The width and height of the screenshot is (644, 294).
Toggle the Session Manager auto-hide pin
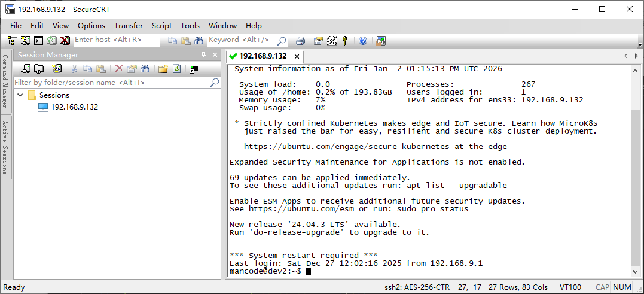click(x=204, y=55)
